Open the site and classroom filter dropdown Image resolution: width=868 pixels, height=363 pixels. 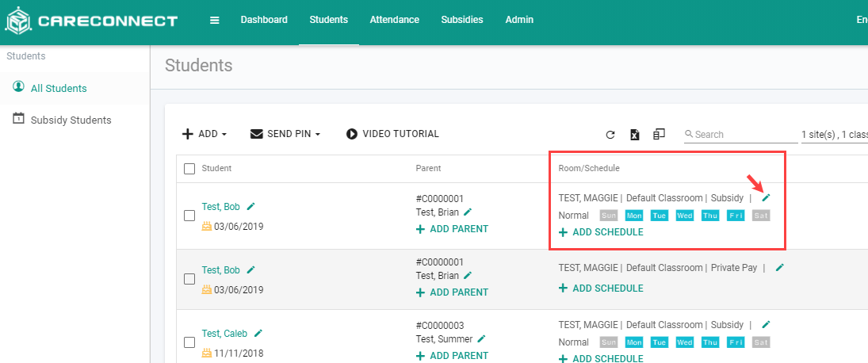pos(834,135)
